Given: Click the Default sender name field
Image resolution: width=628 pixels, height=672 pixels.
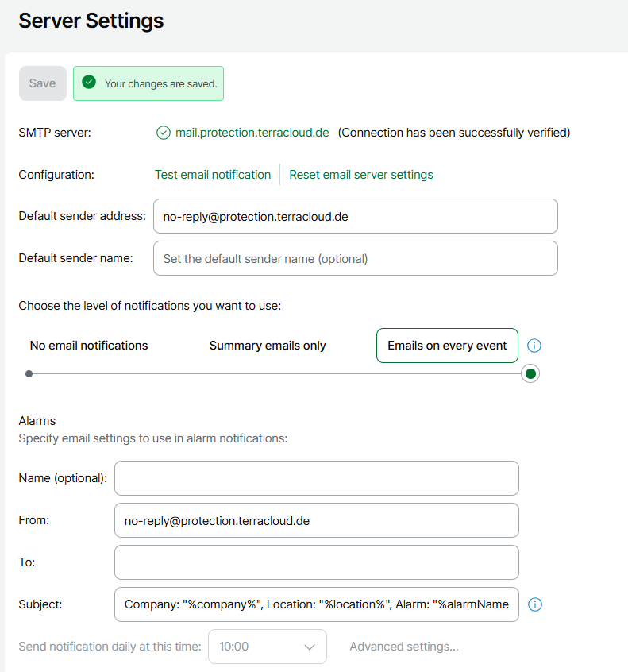Looking at the screenshot, I should coord(355,258).
